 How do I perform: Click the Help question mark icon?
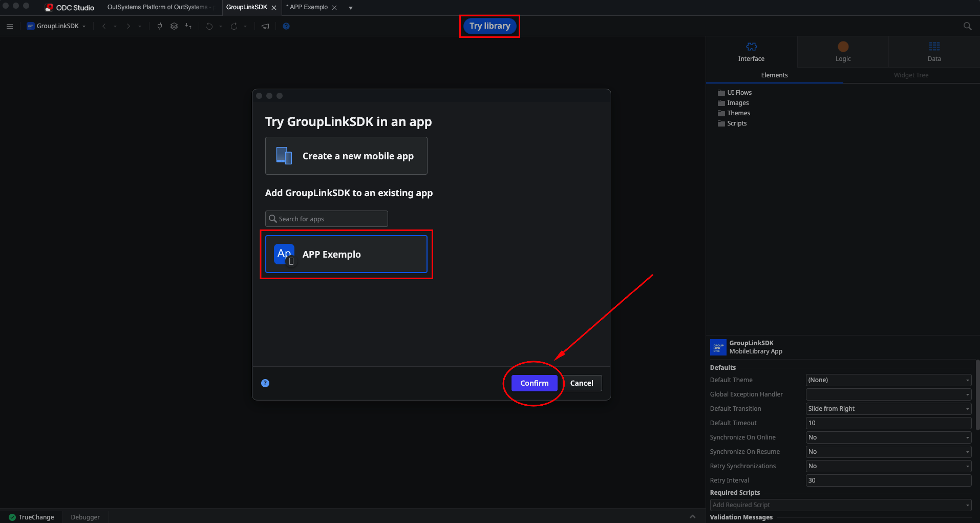coord(287,26)
